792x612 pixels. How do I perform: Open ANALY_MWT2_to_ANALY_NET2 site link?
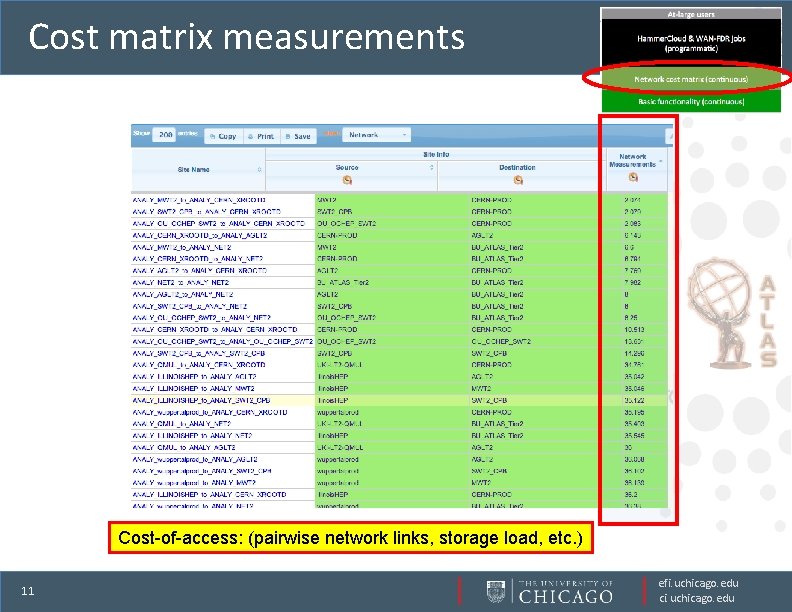182,247
